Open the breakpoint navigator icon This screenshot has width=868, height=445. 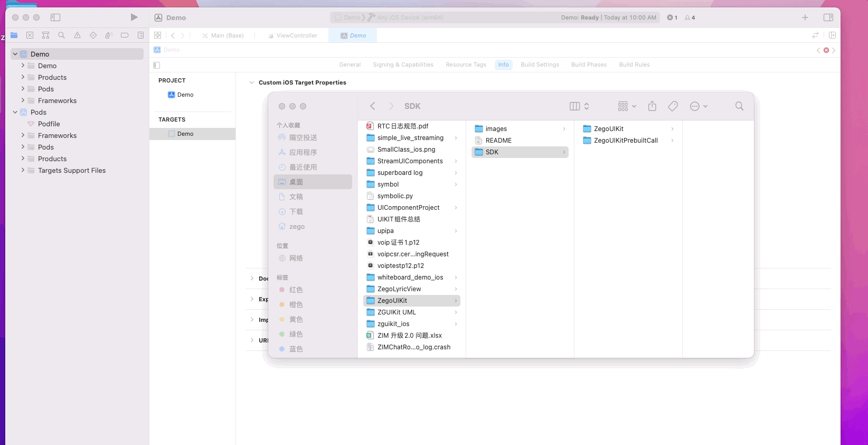tap(125, 35)
